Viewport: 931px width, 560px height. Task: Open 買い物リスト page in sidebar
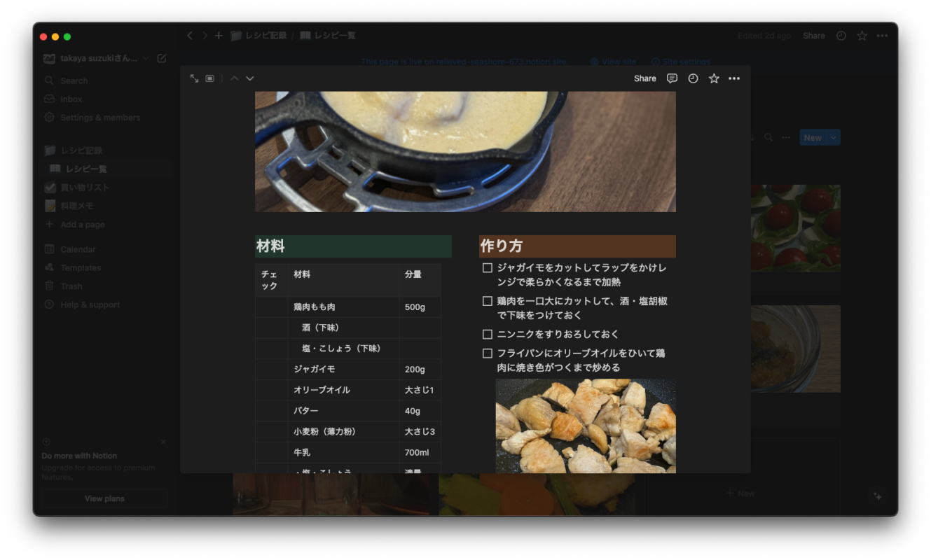click(85, 188)
